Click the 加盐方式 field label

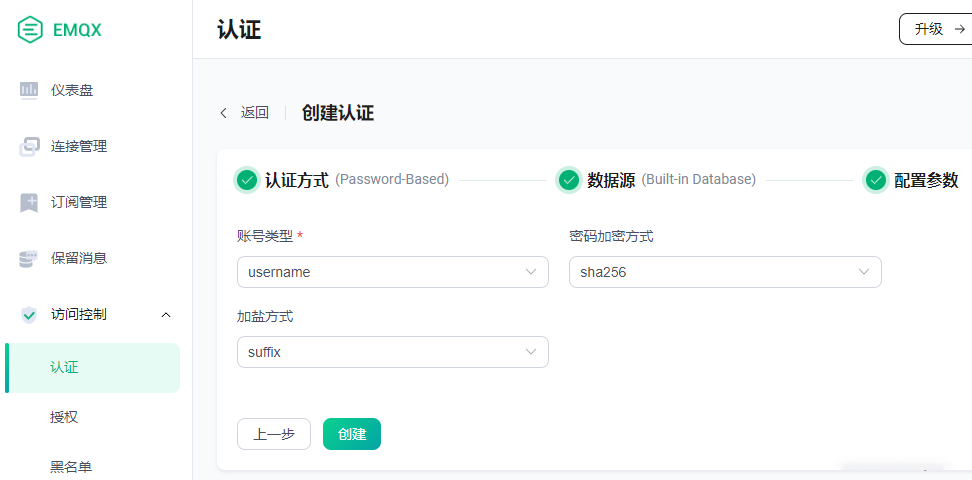tap(265, 316)
